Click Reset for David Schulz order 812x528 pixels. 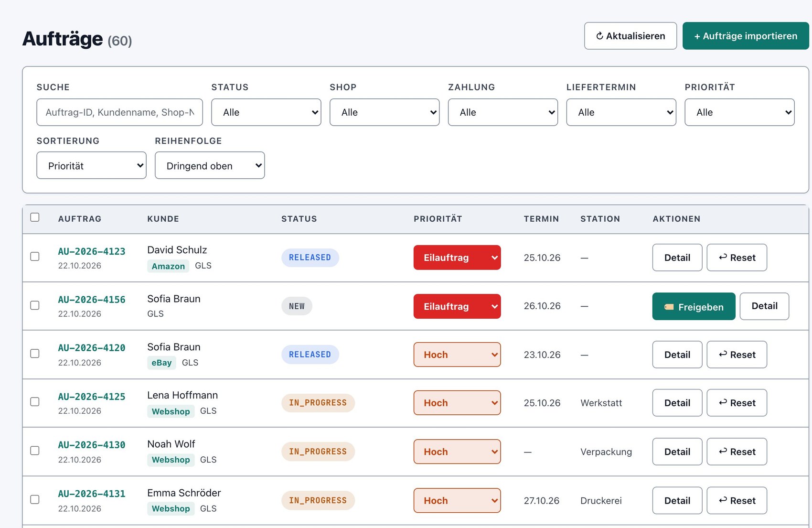click(x=737, y=258)
